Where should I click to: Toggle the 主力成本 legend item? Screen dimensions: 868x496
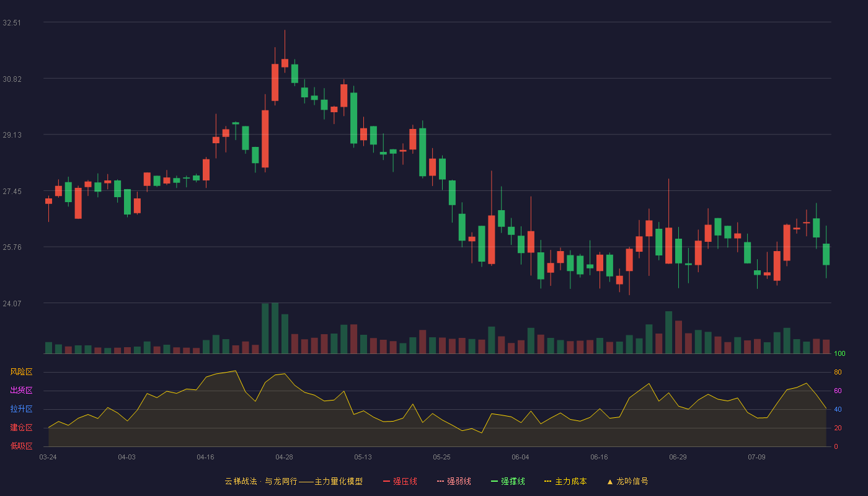pos(565,481)
